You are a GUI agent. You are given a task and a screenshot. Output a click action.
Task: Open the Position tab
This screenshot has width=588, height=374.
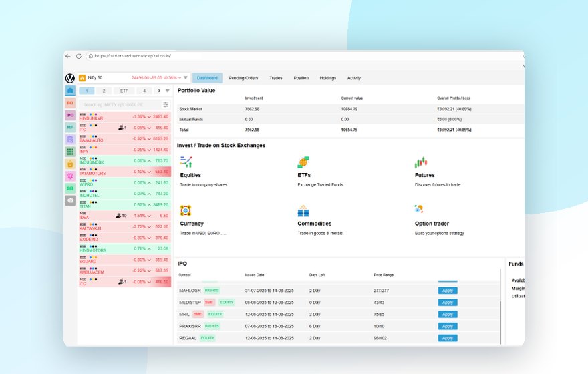point(301,78)
